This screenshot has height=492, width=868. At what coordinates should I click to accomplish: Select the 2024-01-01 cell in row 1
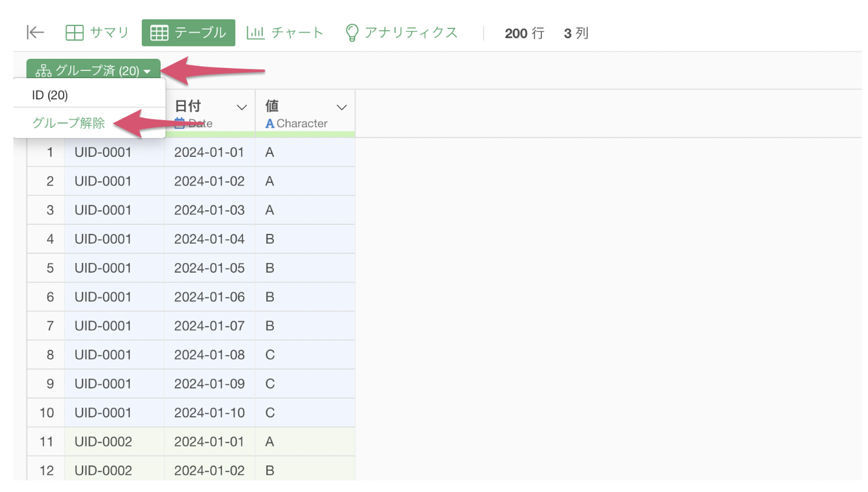tap(210, 152)
